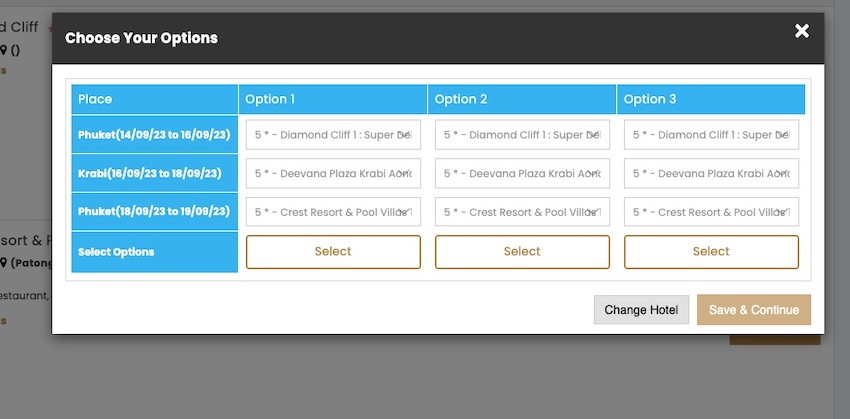Open Option 2 Crest Resort dropdown

(522, 212)
